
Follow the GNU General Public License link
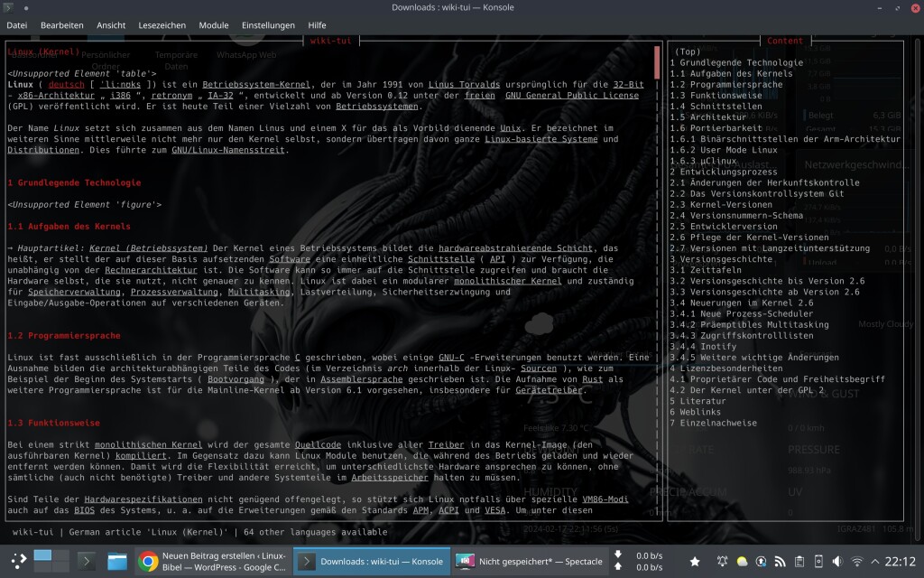pos(571,96)
